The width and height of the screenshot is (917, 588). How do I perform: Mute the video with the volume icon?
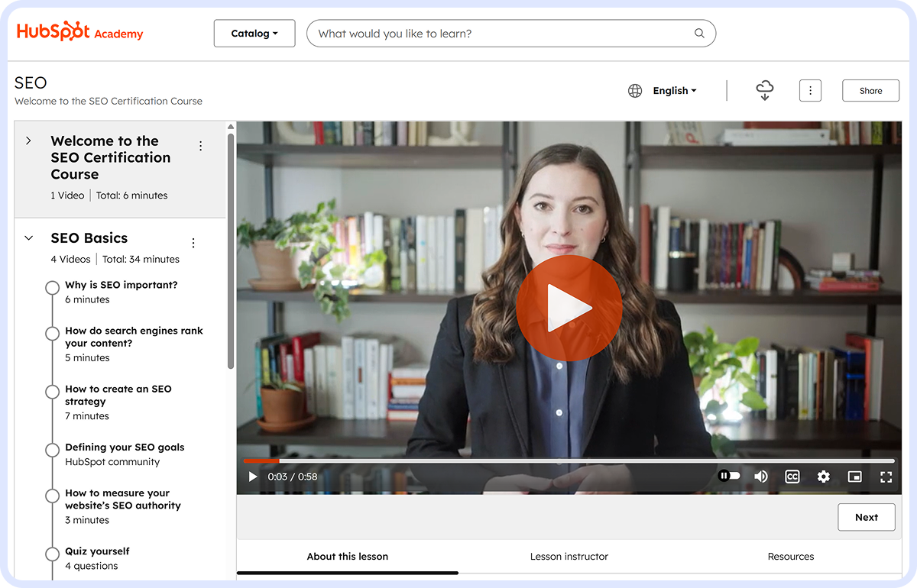[761, 477]
